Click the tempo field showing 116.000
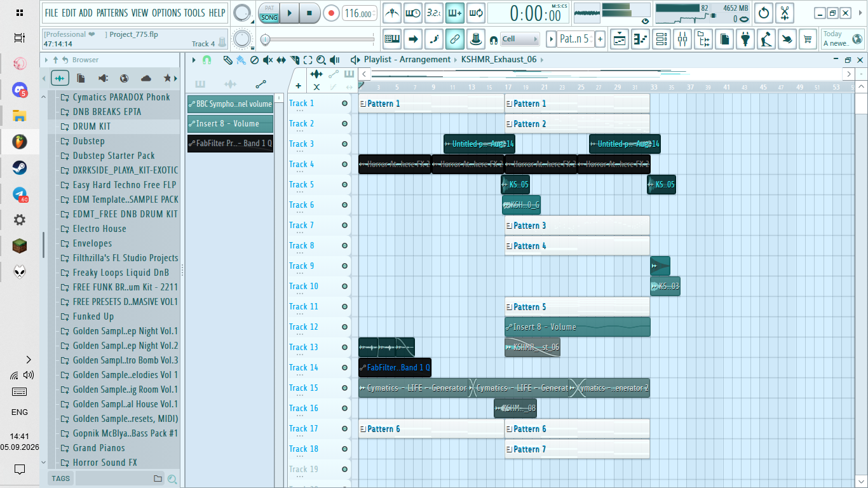The height and width of the screenshot is (488, 868). point(359,13)
